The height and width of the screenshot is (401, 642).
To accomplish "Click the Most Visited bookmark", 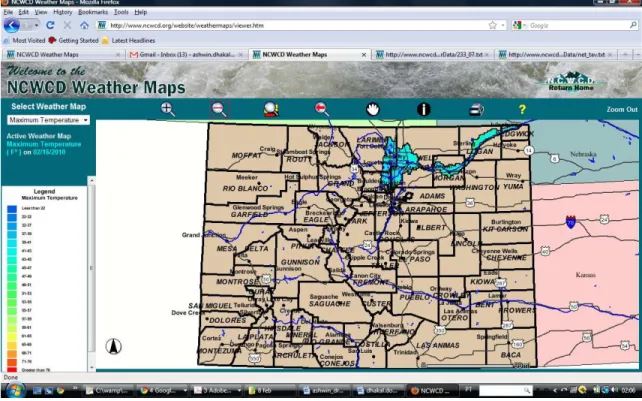I will tap(25, 41).
